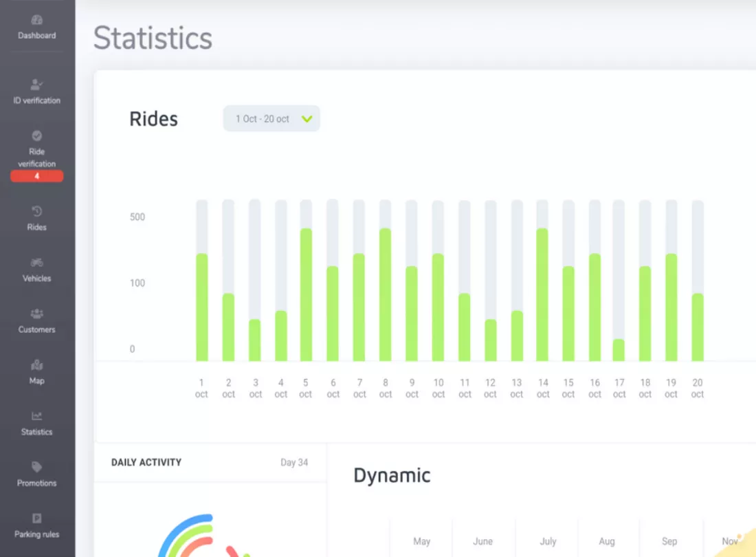The image size is (756, 557).
Task: Select the Rides history icon
Action: tap(36, 211)
